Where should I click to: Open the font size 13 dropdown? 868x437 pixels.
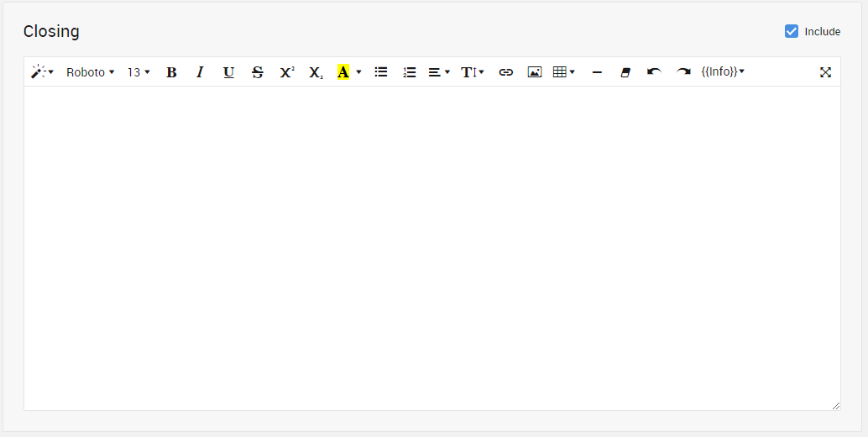click(139, 72)
